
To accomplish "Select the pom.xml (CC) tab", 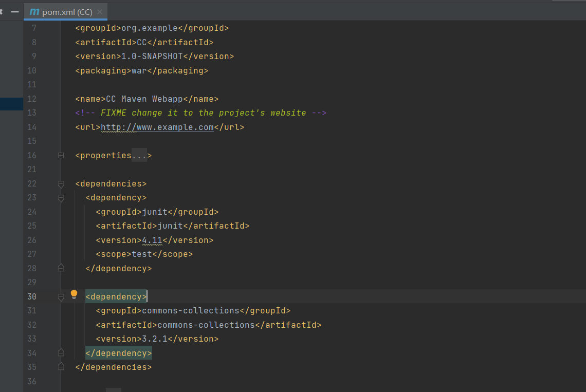I will [x=67, y=12].
